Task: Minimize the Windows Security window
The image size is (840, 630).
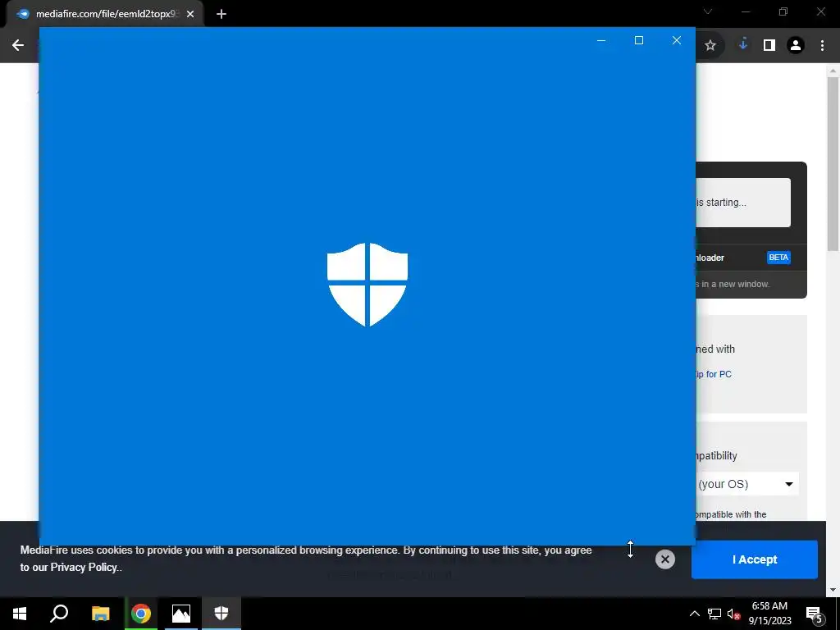Action: point(601,40)
